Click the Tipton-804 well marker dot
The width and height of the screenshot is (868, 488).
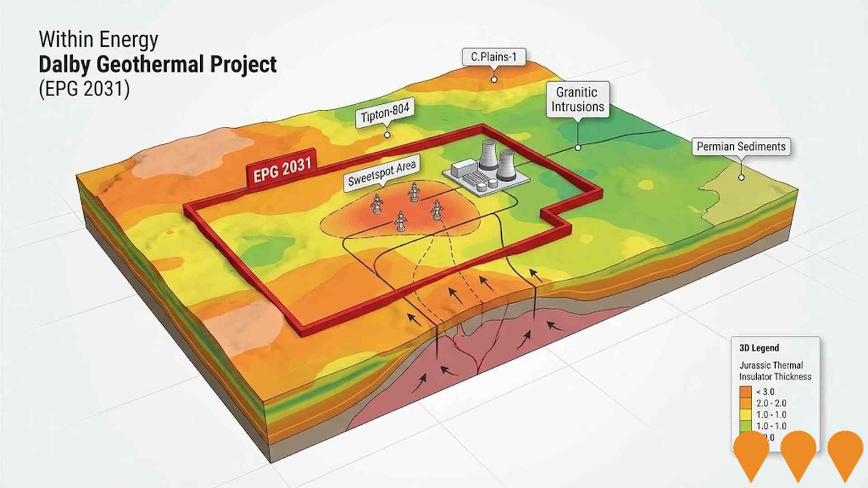click(387, 135)
